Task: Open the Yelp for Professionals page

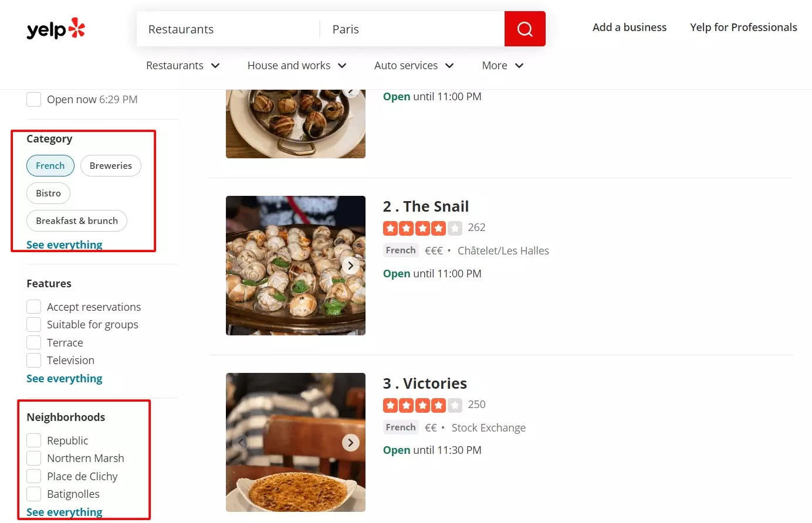Action: pos(743,27)
